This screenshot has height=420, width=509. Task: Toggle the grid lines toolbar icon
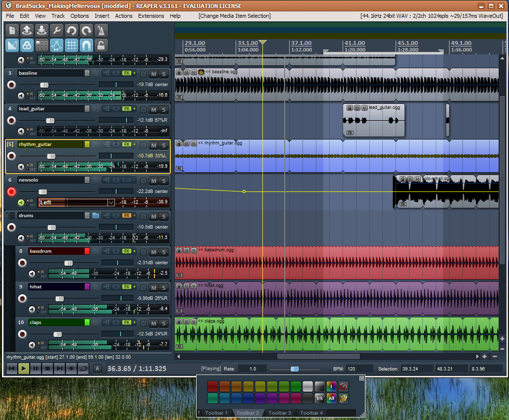[x=71, y=46]
